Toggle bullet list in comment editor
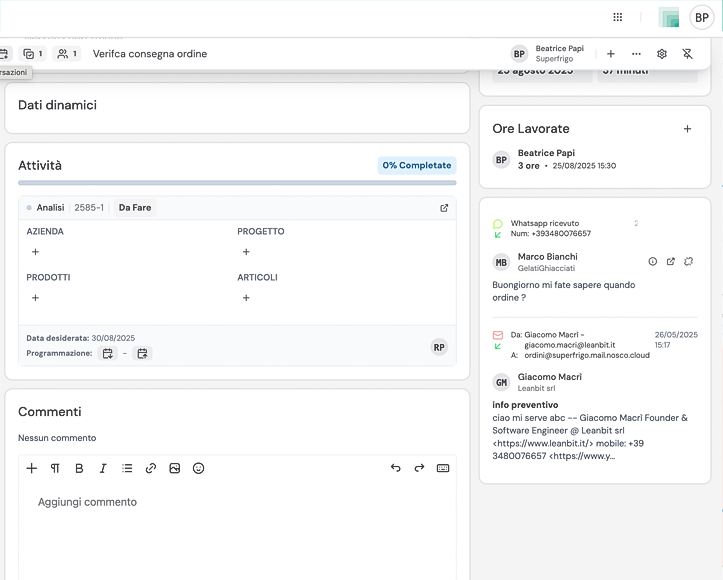The height and width of the screenshot is (580, 723). pyautogui.click(x=127, y=468)
